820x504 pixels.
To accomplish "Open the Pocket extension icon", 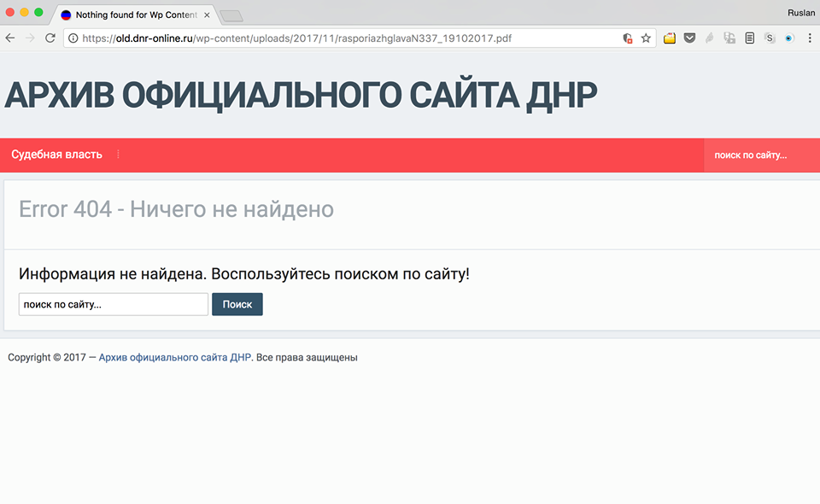I will click(690, 38).
